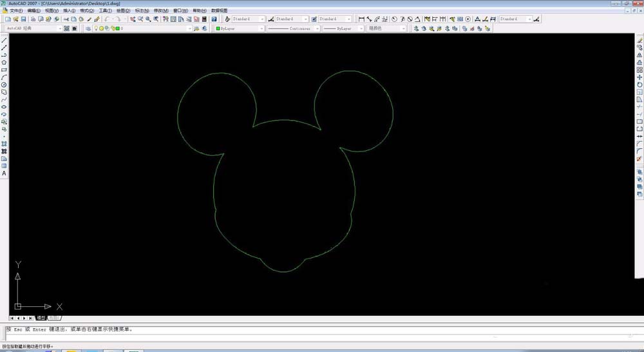Open the 插入(I) menu

coord(69,11)
